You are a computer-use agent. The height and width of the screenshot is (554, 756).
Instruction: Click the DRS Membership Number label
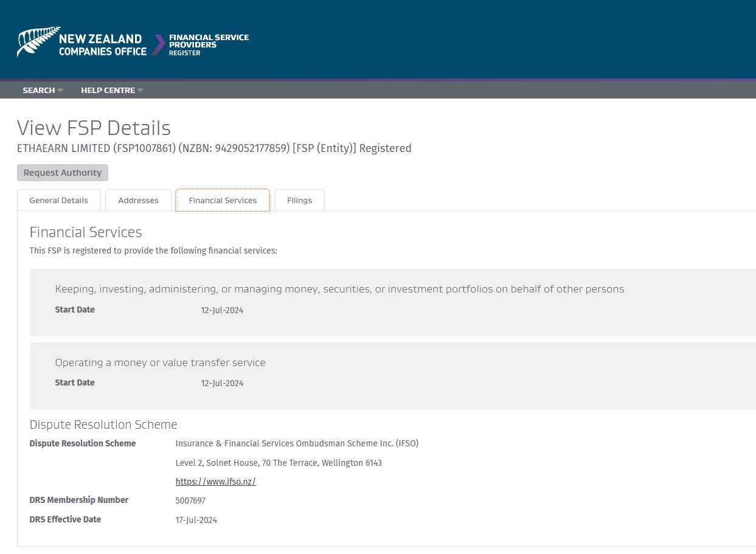tap(79, 500)
